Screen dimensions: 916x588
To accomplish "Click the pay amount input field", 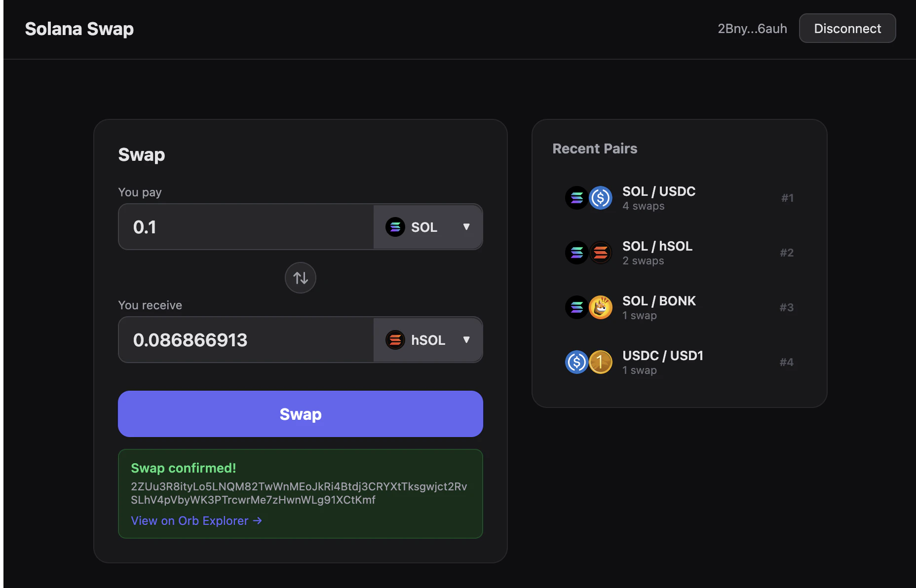I will [245, 227].
